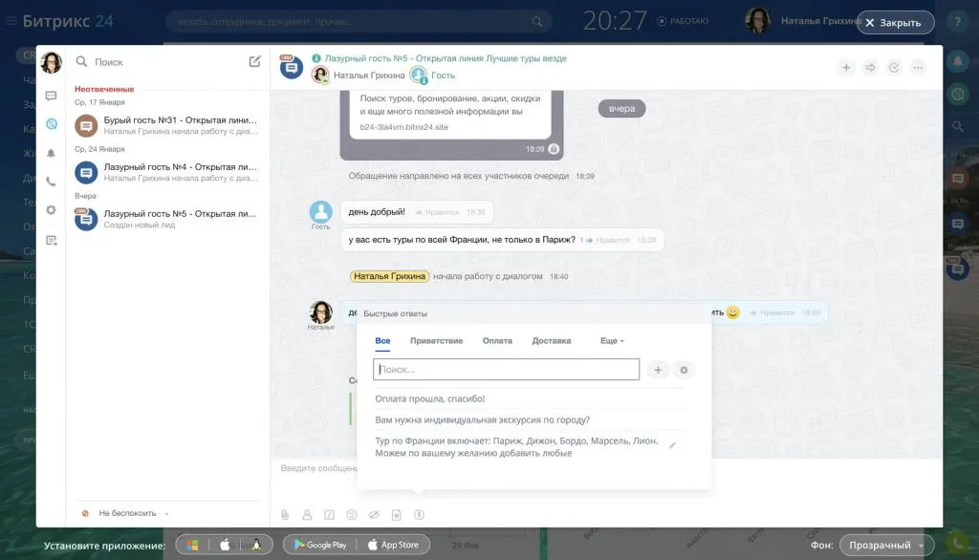Switch to the 'Оплата' tab
Viewport: 979px width, 560px height.
[x=497, y=341]
